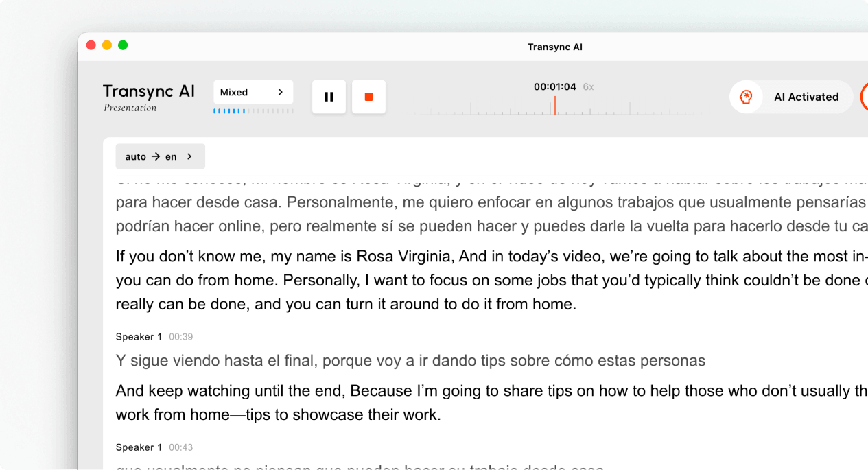Click the Speaker 1 label at 00:43

(139, 447)
